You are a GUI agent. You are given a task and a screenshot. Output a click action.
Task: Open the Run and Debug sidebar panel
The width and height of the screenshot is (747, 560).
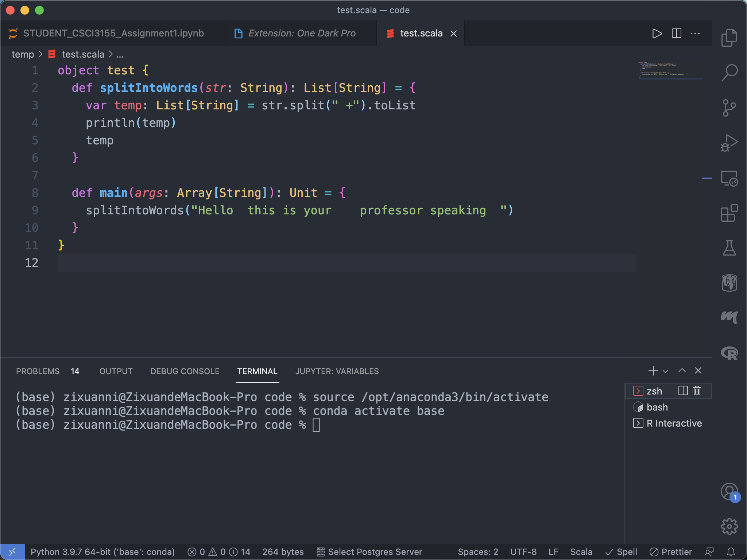(729, 143)
